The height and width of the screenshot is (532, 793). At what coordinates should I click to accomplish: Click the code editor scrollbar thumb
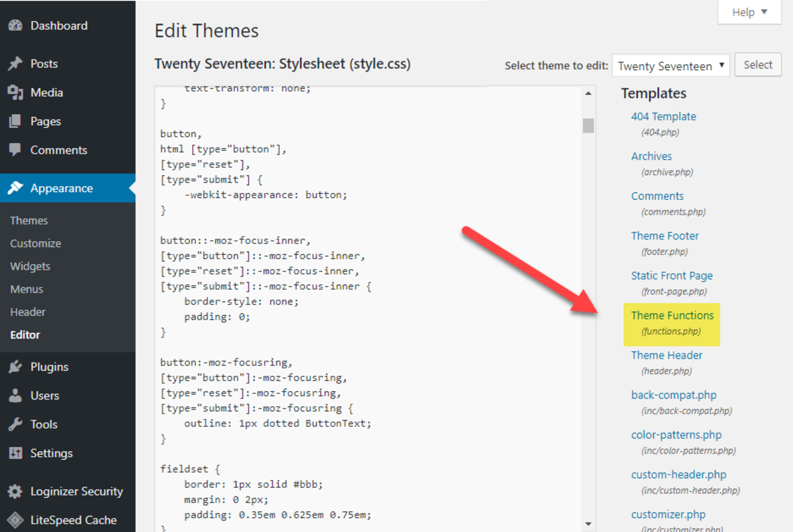pos(589,125)
